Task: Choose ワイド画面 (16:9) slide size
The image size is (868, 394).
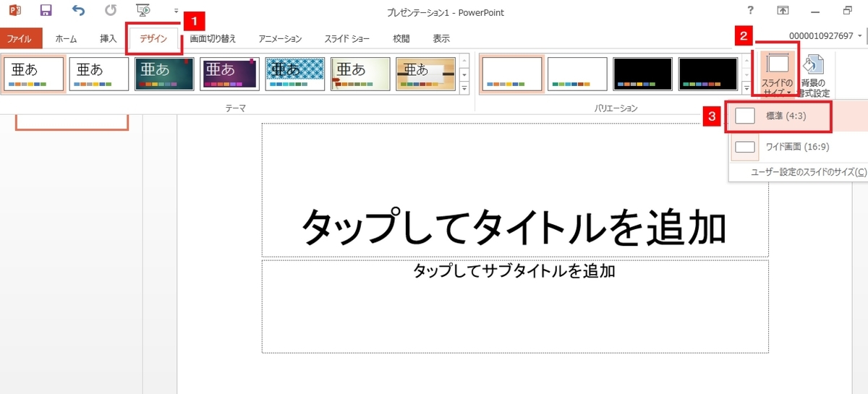Action: pos(797,147)
